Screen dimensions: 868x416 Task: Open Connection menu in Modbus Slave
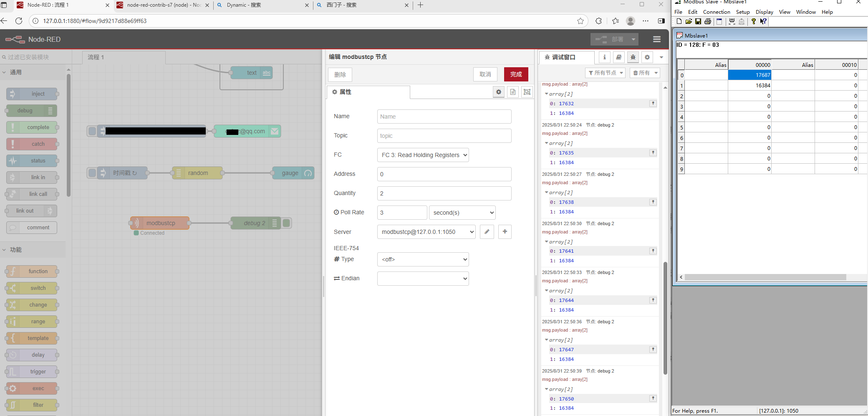click(717, 12)
